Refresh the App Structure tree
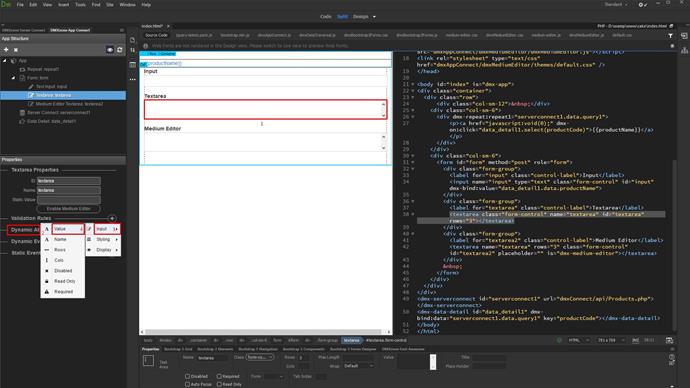Image resolution: width=690 pixels, height=388 pixels. point(119,50)
